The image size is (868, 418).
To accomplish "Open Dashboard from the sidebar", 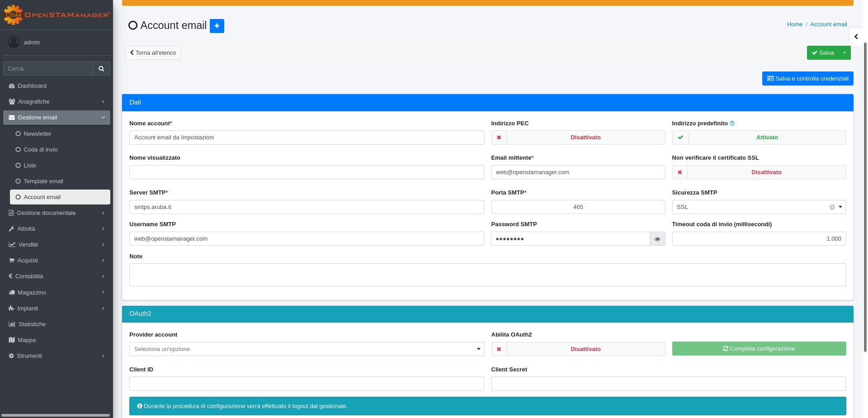I will point(32,86).
